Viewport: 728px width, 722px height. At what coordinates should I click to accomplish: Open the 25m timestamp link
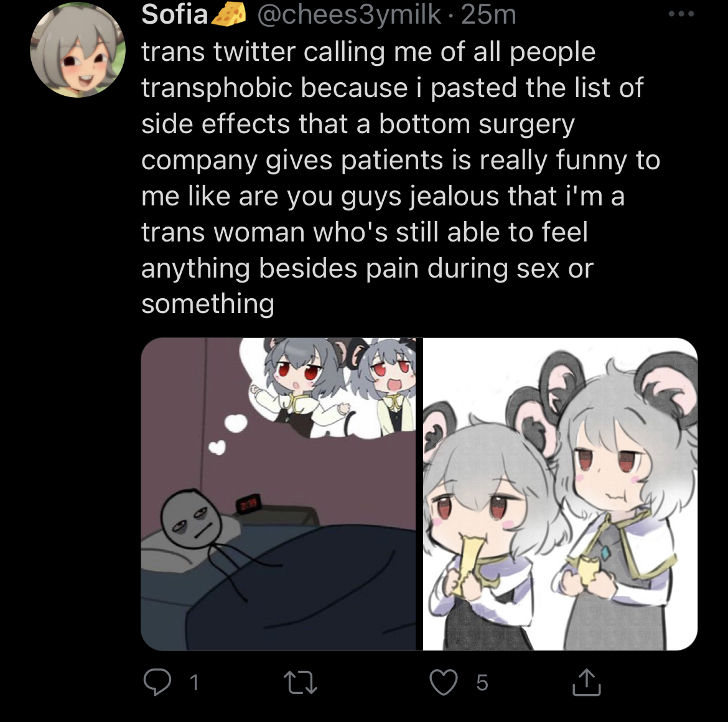click(x=488, y=14)
